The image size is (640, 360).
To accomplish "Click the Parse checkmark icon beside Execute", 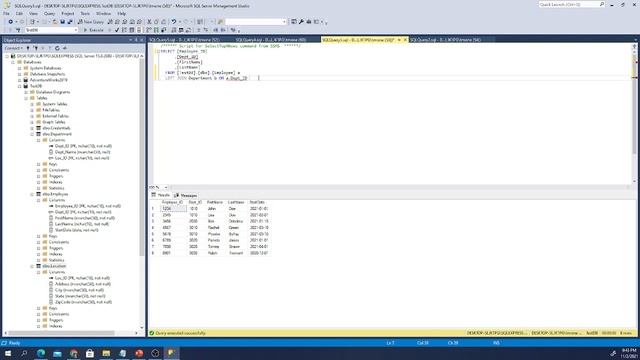I will (x=117, y=30).
